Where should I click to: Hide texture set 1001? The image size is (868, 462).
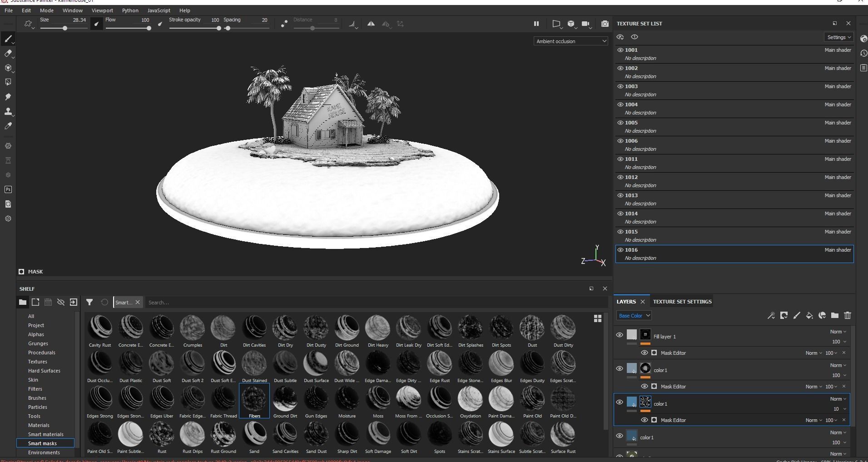coord(620,50)
